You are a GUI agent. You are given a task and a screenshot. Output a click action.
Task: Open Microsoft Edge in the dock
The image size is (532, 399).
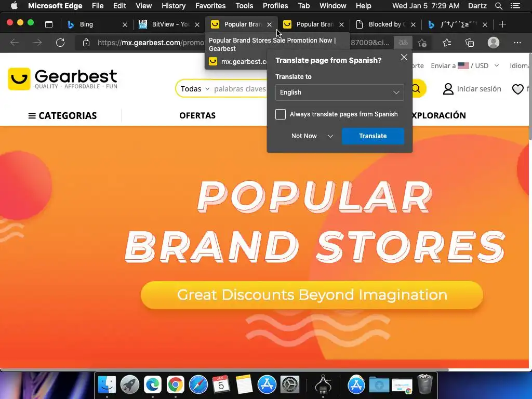tap(152, 384)
